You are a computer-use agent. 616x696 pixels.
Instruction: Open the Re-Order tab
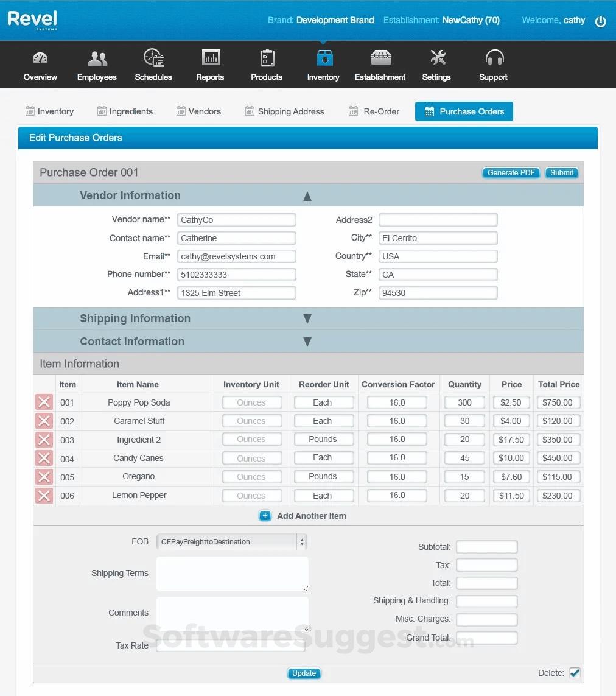[x=374, y=111]
